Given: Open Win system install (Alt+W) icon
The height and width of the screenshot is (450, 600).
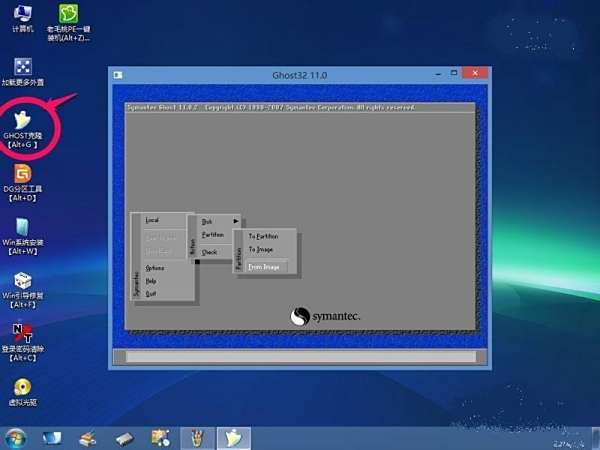Looking at the screenshot, I should tap(23, 236).
